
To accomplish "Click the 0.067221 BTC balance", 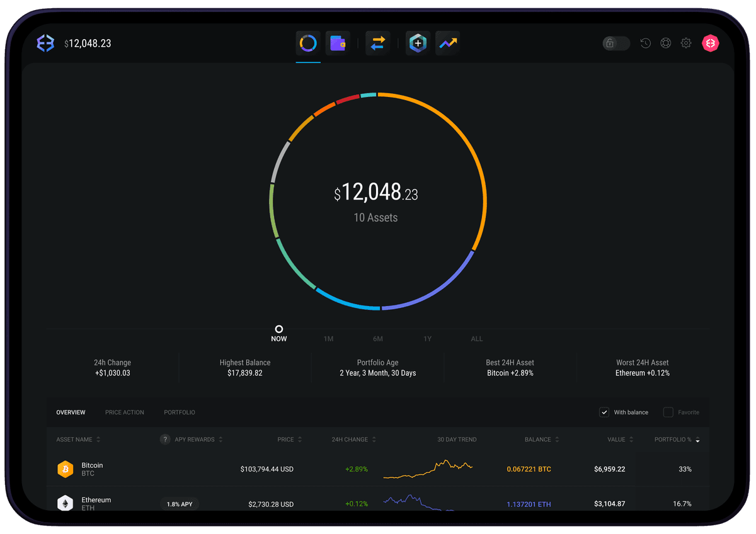I will point(529,469).
